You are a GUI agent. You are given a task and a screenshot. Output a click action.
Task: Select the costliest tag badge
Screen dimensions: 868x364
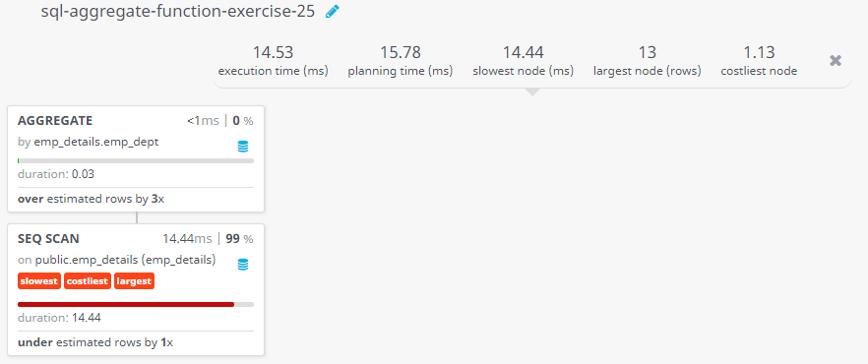(x=88, y=281)
